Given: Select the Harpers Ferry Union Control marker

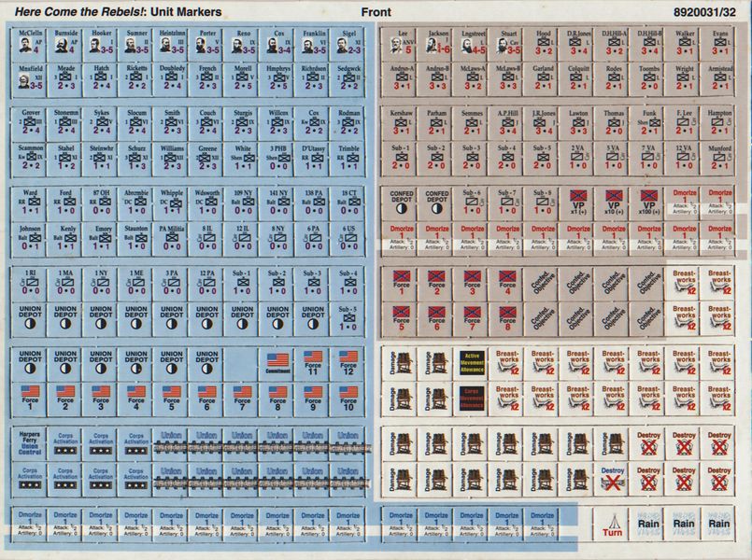Looking at the screenshot, I should tap(30, 442).
